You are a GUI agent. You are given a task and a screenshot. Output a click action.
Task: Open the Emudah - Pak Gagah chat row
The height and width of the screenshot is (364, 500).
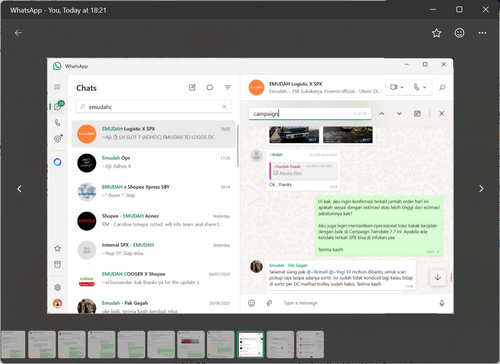coord(154,305)
